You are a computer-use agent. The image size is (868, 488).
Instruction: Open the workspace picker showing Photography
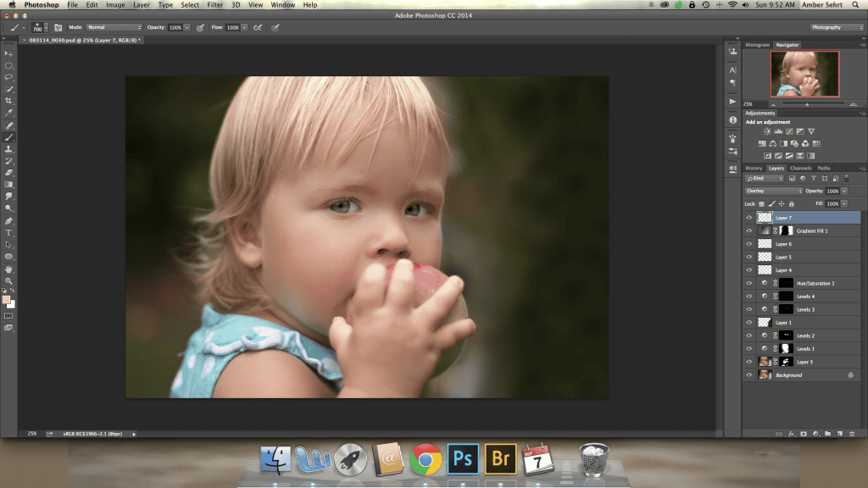(x=835, y=27)
